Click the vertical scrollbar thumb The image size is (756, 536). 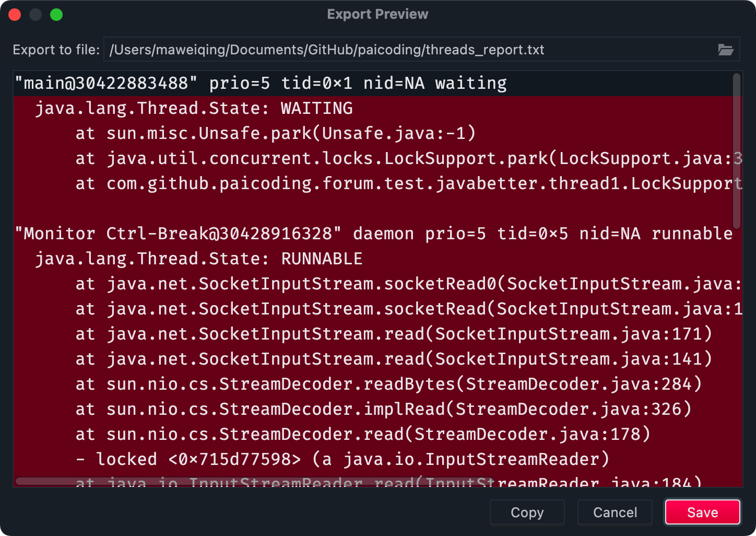736,152
